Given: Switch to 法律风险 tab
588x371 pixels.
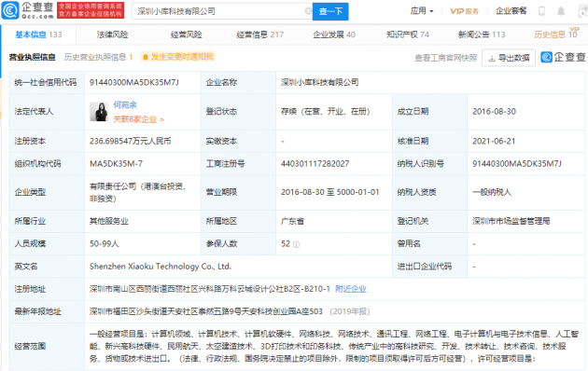Looking at the screenshot, I should (x=112, y=34).
